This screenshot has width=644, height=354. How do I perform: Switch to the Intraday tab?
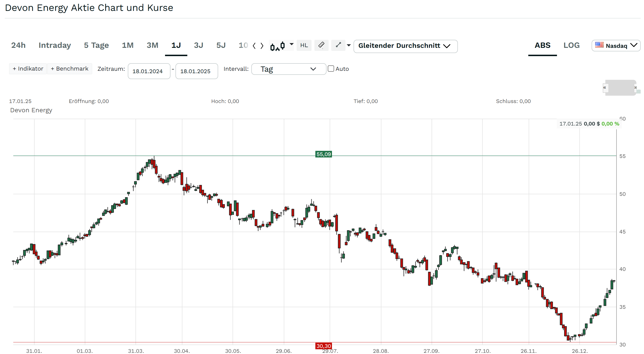coord(55,45)
